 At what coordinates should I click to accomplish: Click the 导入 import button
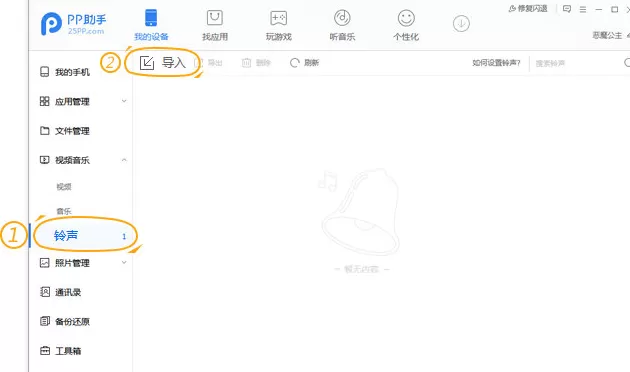pyautogui.click(x=163, y=63)
